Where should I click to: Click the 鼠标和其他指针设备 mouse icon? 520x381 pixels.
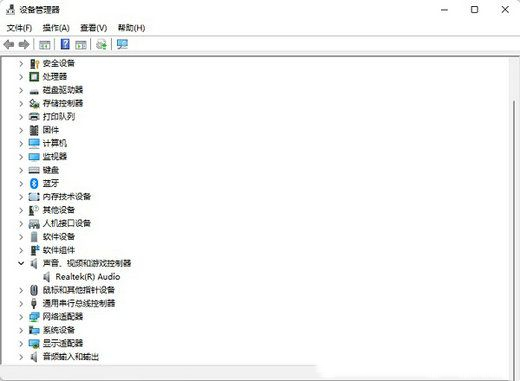pos(34,290)
